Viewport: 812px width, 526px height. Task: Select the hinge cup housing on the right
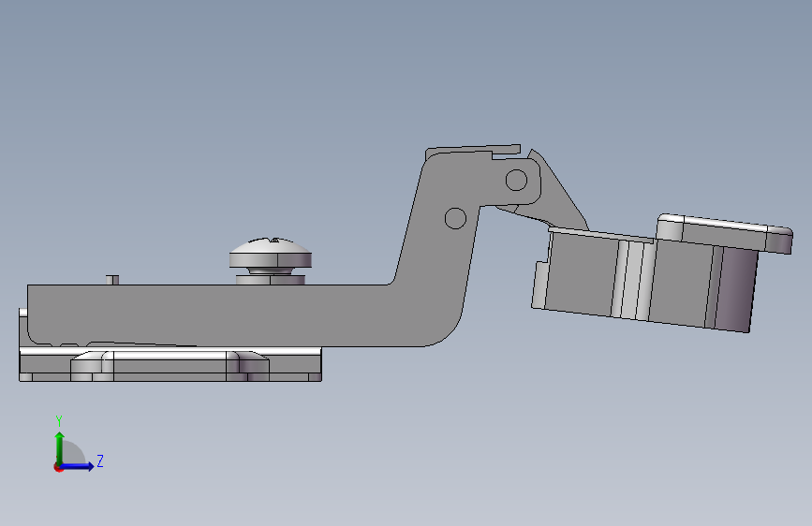(x=644, y=280)
